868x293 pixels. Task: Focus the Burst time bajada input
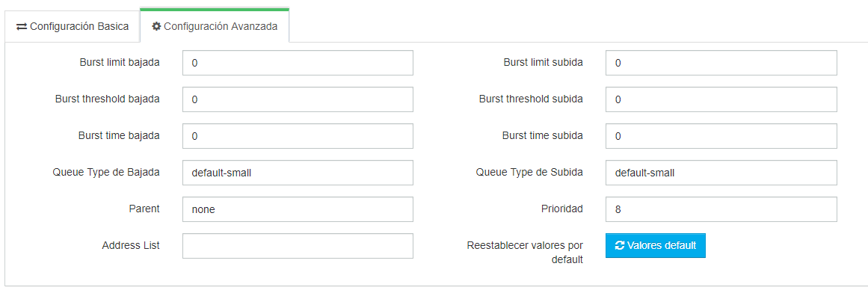(298, 136)
